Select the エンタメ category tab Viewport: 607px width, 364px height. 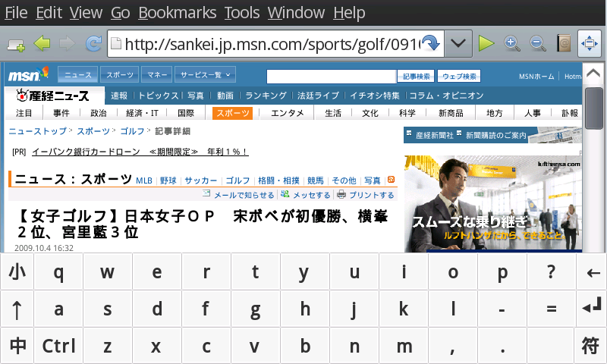[x=288, y=113]
